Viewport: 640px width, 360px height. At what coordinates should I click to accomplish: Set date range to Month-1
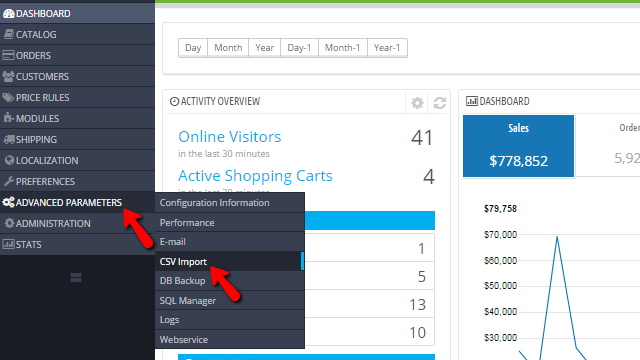coord(342,48)
